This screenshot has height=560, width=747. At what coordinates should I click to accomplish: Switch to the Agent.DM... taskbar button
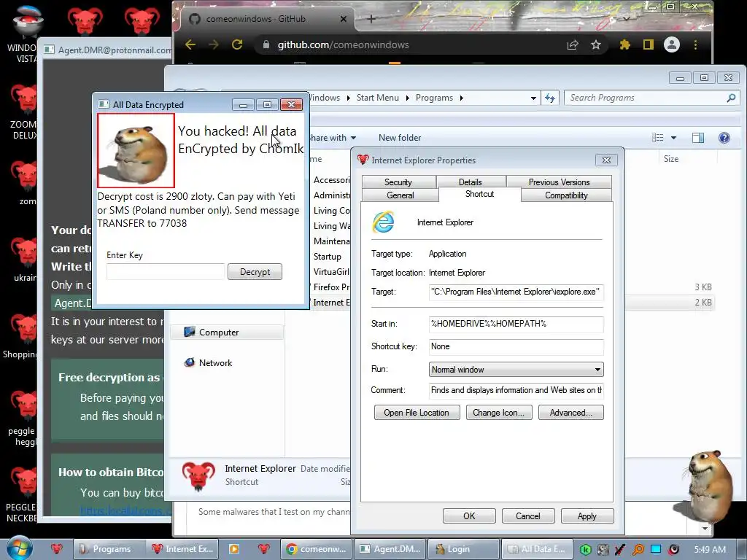pos(390,549)
